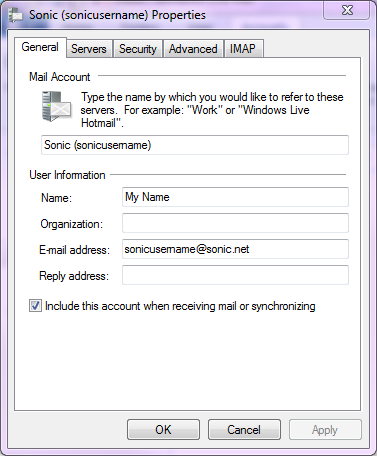
Task: Toggle include account when receiving mail checkbox
Action: (x=35, y=306)
